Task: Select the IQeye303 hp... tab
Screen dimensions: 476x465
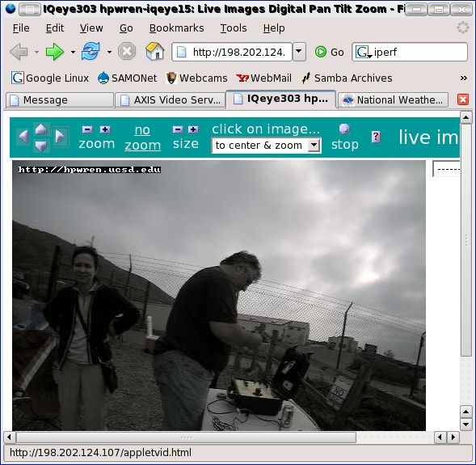Action: tap(280, 99)
